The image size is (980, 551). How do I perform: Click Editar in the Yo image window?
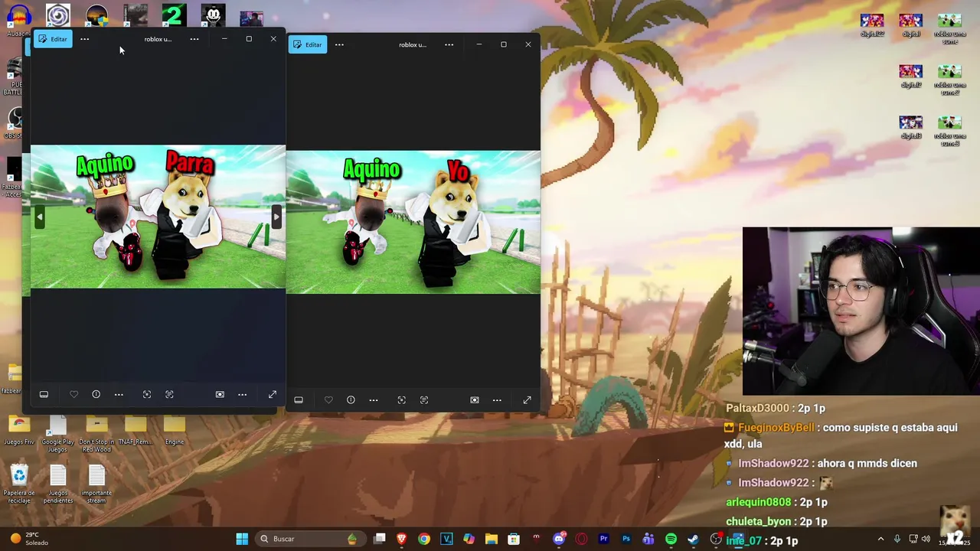pos(308,44)
